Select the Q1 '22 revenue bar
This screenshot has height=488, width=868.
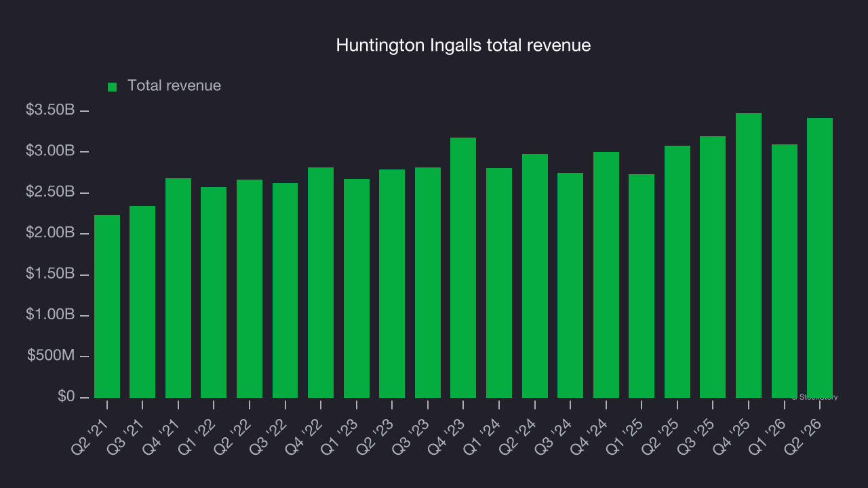(214, 292)
